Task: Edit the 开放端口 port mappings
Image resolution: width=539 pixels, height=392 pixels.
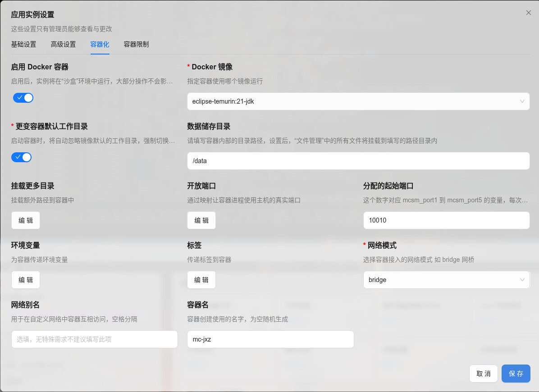Action: pos(201,220)
